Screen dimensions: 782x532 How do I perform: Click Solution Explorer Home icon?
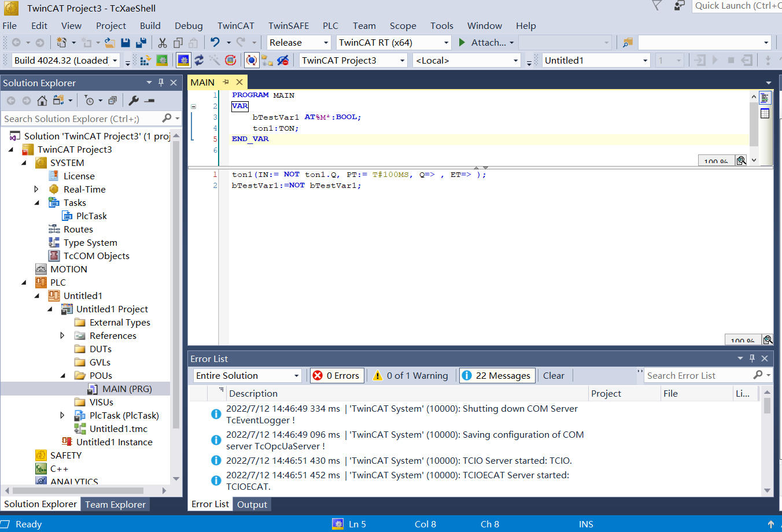point(42,101)
